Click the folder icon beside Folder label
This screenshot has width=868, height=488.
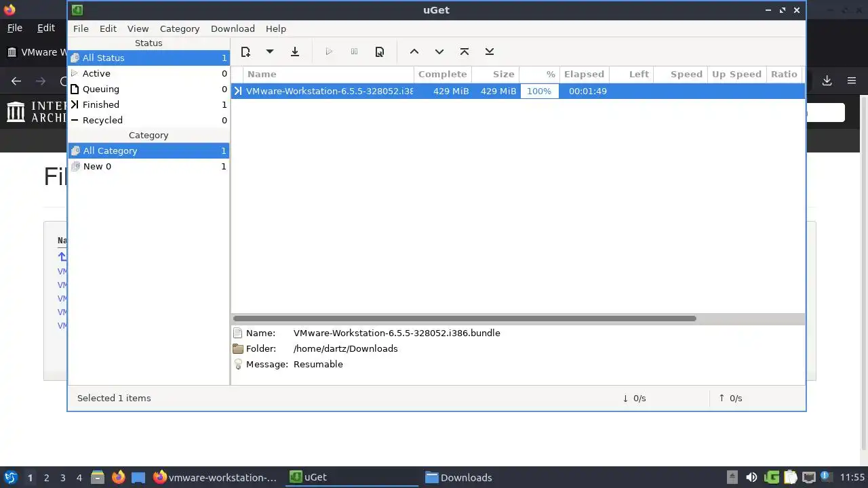click(x=238, y=348)
